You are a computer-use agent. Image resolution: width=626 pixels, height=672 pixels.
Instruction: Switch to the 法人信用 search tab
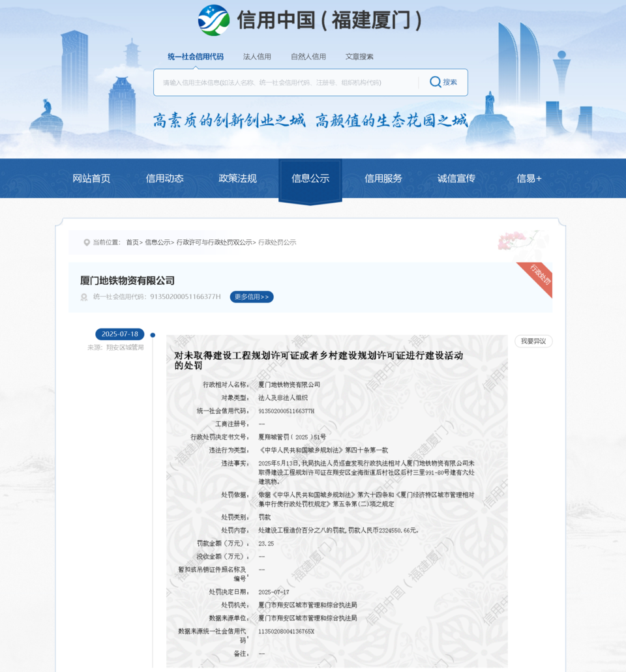(257, 57)
